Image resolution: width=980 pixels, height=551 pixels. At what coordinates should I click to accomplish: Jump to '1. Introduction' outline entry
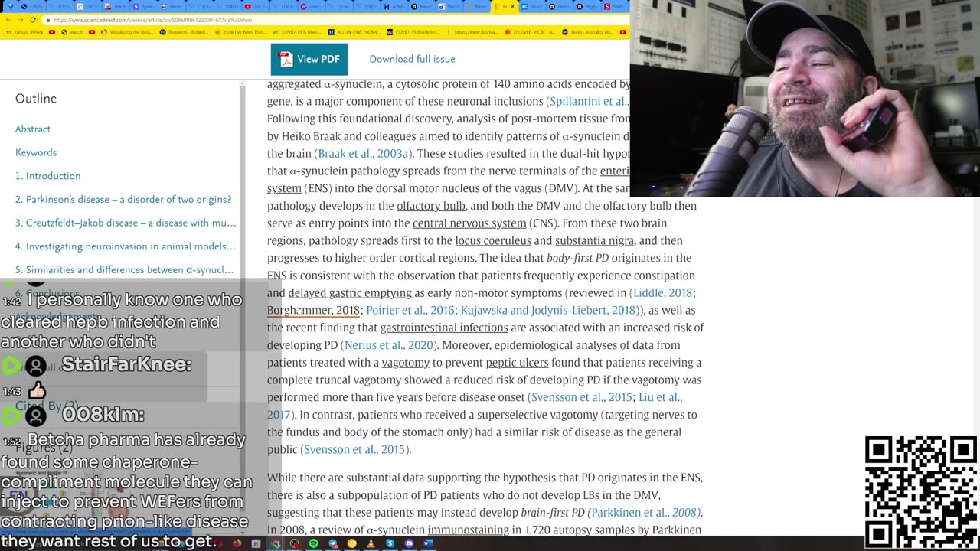pyautogui.click(x=47, y=175)
